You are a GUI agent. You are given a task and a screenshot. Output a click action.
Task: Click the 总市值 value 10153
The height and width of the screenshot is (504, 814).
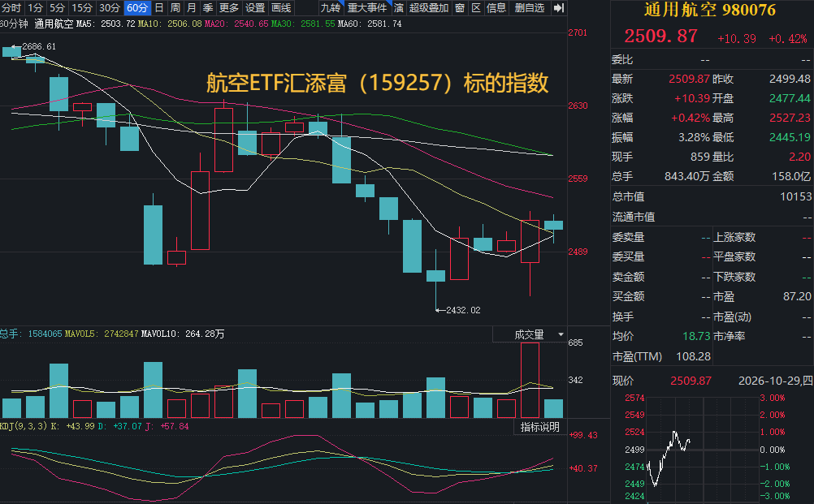click(x=795, y=196)
